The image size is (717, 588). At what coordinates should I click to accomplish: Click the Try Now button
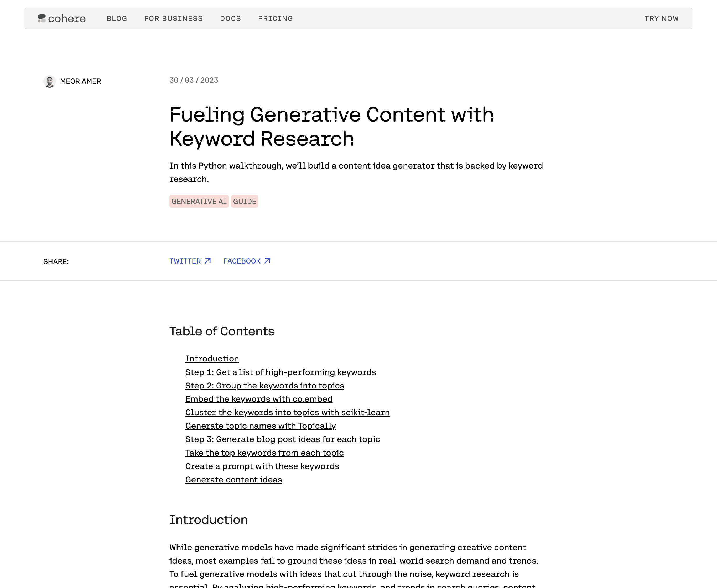pos(661,19)
